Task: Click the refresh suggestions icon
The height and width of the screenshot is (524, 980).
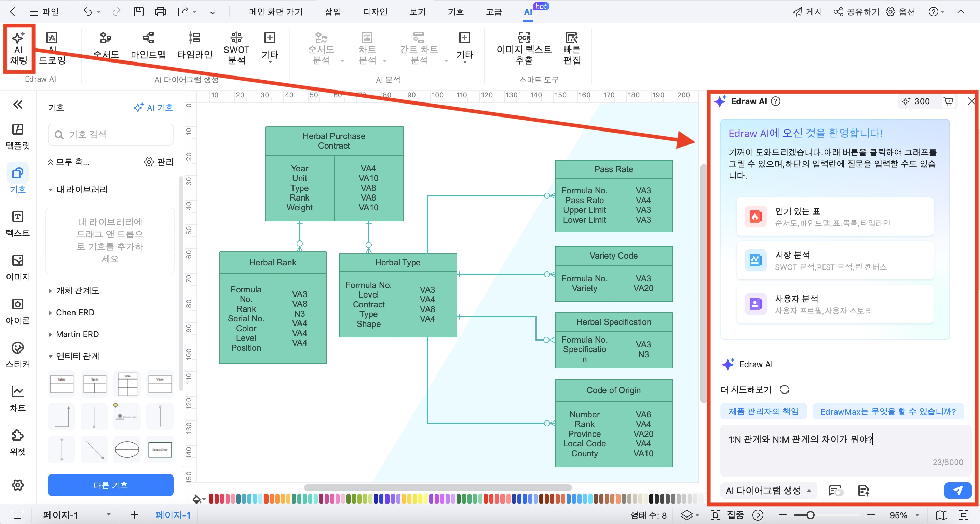Action: pos(785,389)
